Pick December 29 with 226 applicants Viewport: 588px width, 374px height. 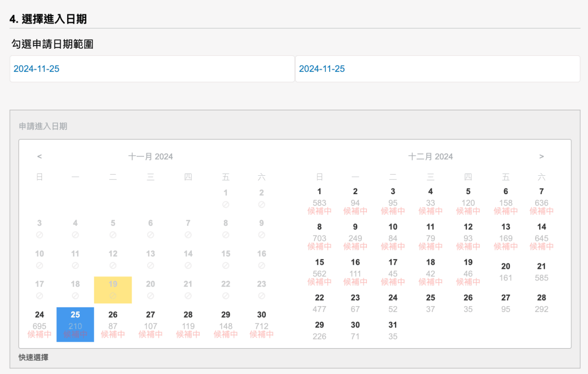coord(319,330)
